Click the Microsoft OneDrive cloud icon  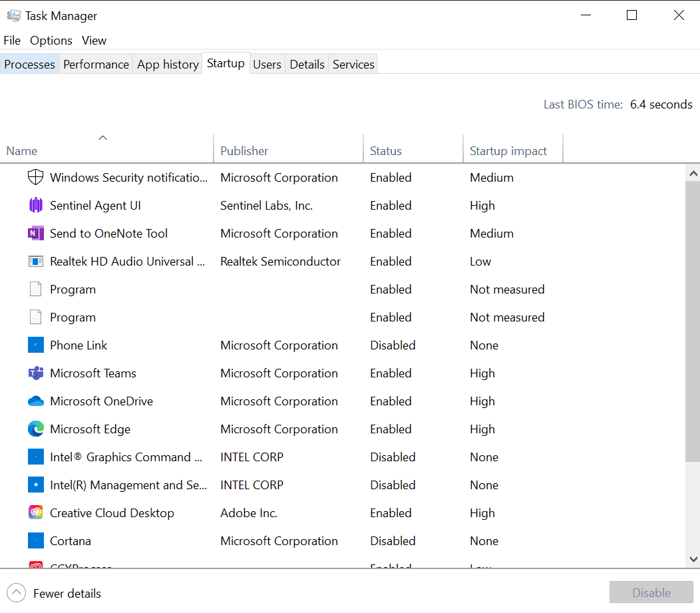[36, 401]
